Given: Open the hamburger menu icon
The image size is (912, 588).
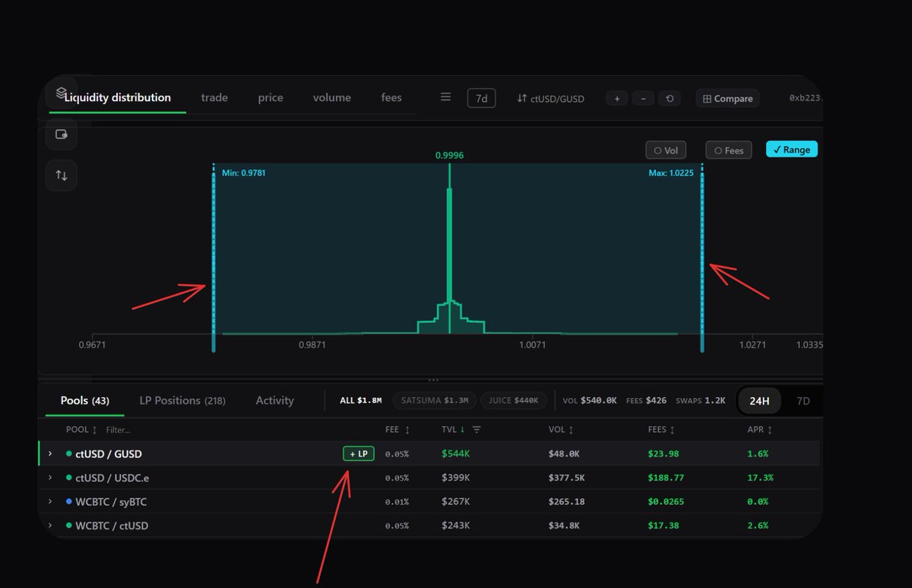Looking at the screenshot, I should pyautogui.click(x=446, y=97).
